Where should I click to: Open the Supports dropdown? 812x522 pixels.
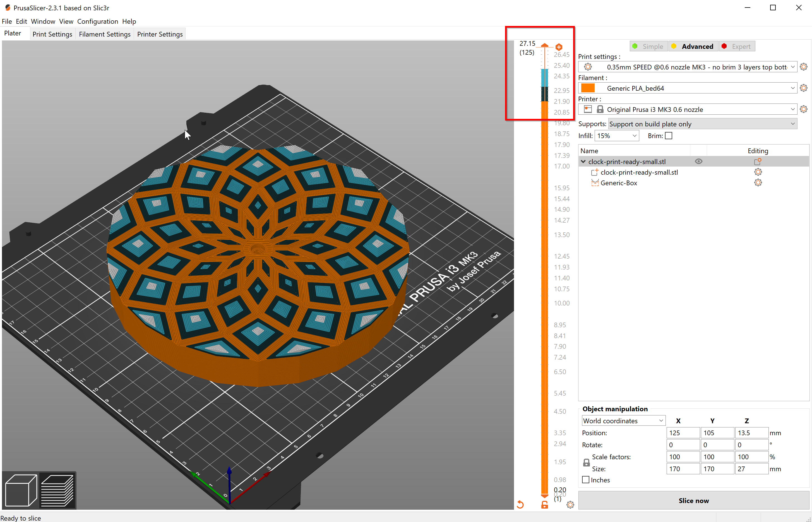[702, 124]
